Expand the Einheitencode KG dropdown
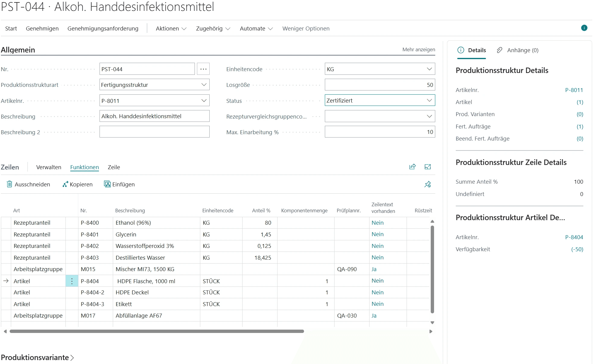593x364 pixels. [380, 69]
